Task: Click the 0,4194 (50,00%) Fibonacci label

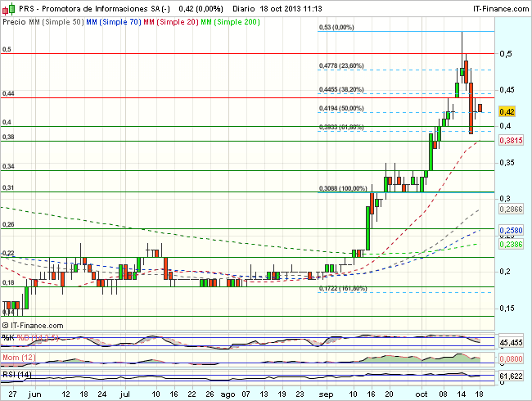Action: (x=341, y=108)
